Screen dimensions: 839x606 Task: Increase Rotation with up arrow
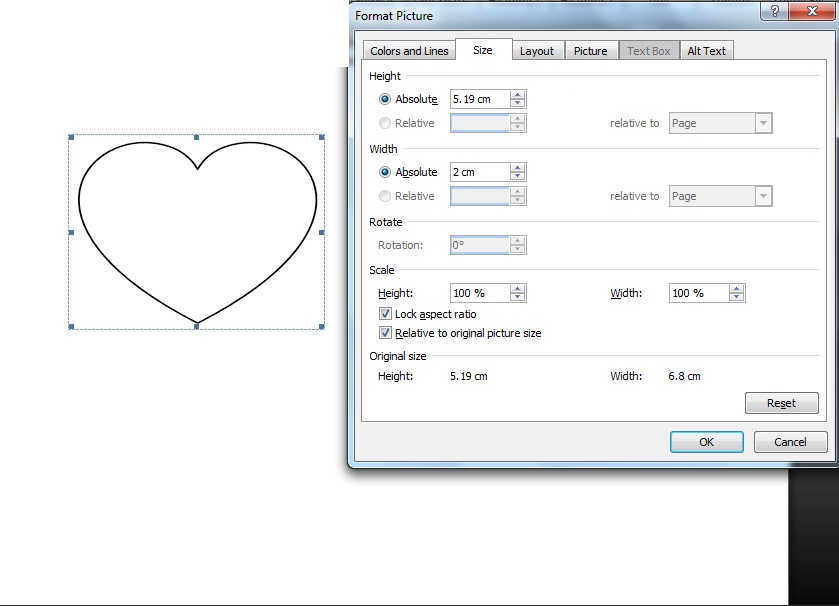pos(517,241)
